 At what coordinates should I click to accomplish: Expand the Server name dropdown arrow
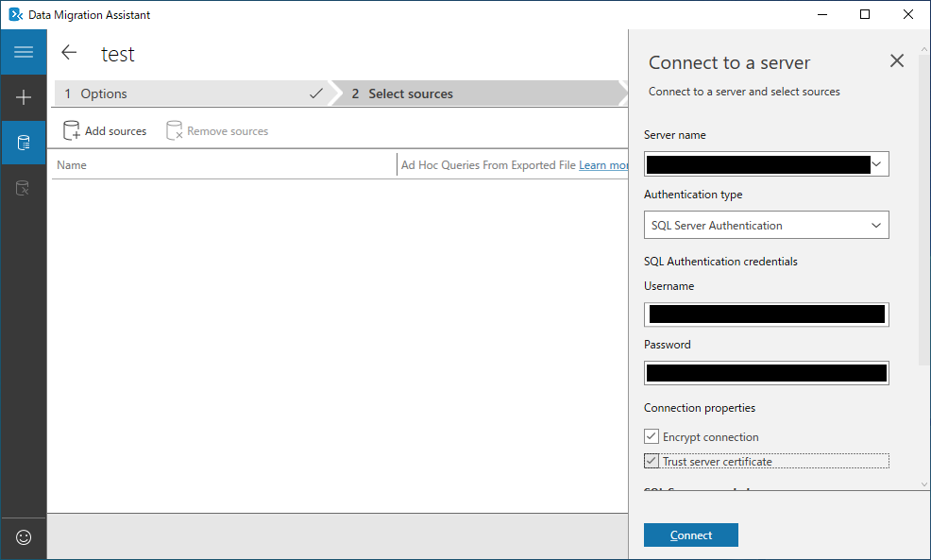pyautogui.click(x=876, y=164)
